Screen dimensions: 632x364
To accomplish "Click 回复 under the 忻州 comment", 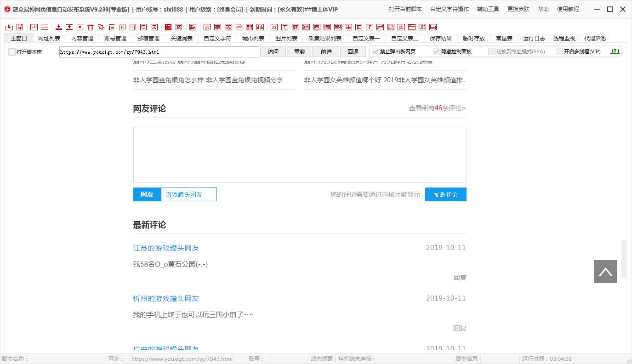I will pyautogui.click(x=460, y=328).
